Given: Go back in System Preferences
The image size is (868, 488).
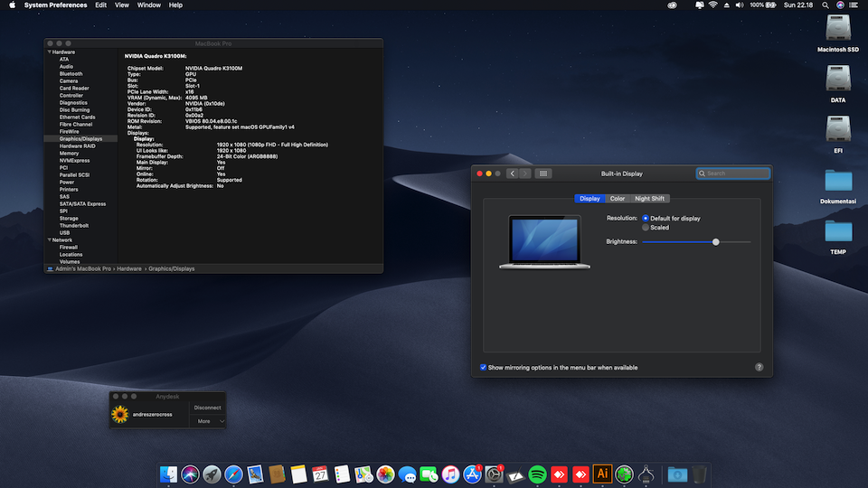Looking at the screenshot, I should point(513,174).
